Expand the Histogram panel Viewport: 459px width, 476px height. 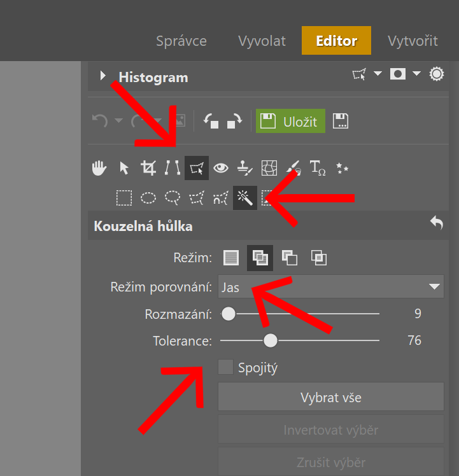pos(103,76)
